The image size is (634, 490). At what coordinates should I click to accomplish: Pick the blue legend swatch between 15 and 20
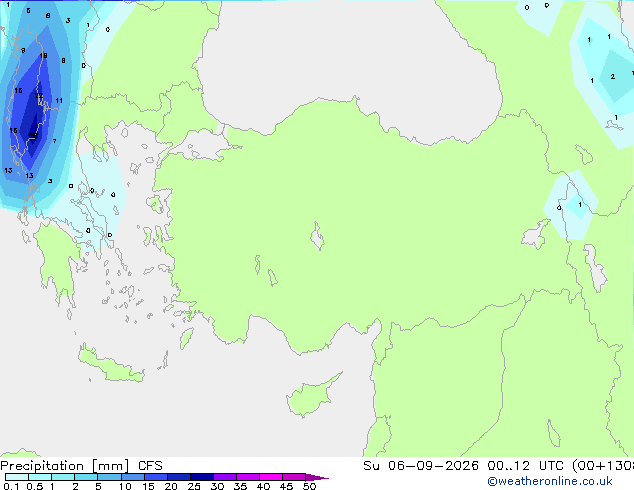tap(155, 477)
